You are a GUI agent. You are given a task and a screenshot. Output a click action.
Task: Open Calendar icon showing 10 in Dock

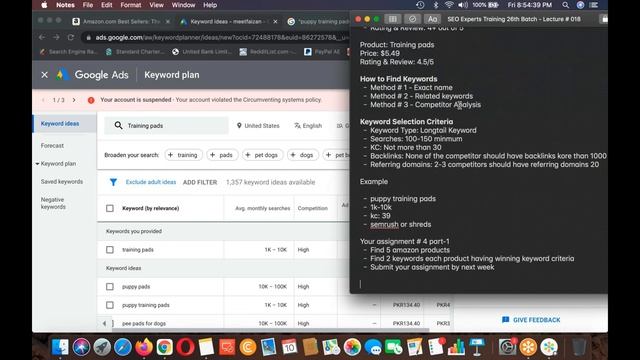click(x=289, y=347)
